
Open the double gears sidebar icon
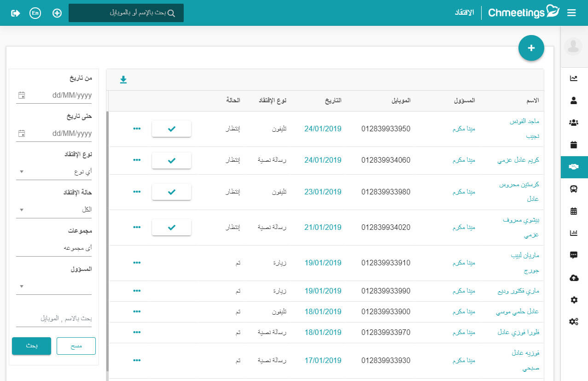[574, 322]
